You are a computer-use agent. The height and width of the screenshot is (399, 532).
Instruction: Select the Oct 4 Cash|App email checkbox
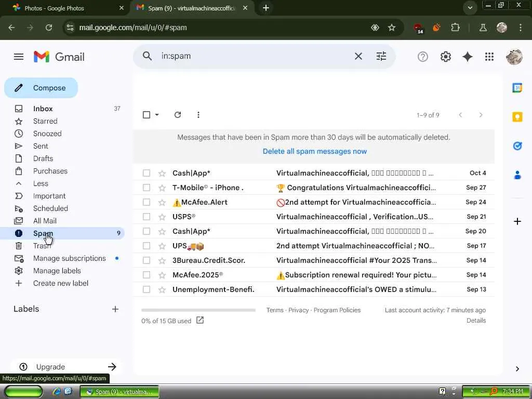(x=146, y=173)
